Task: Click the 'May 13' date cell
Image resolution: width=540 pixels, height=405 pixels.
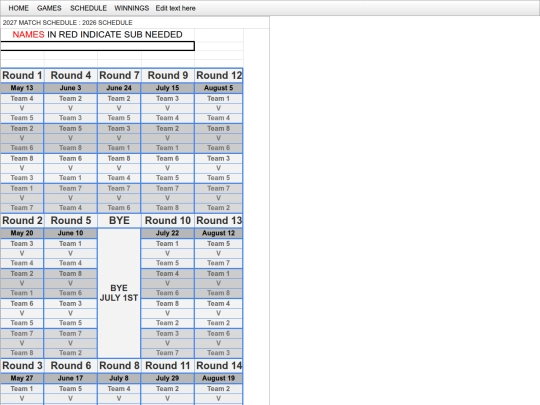Action: click(x=22, y=88)
